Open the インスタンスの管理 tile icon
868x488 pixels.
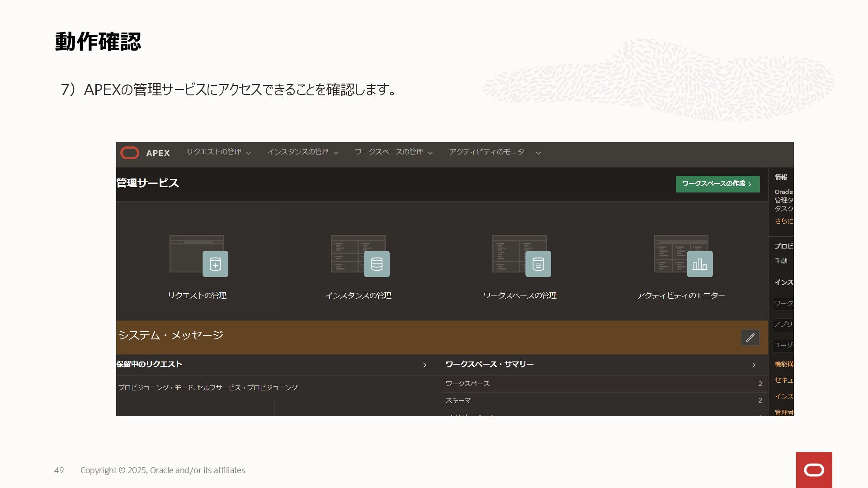coord(360,256)
